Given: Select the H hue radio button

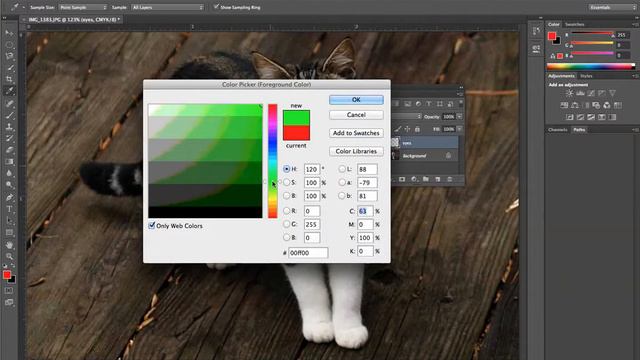Looking at the screenshot, I should coord(287,169).
